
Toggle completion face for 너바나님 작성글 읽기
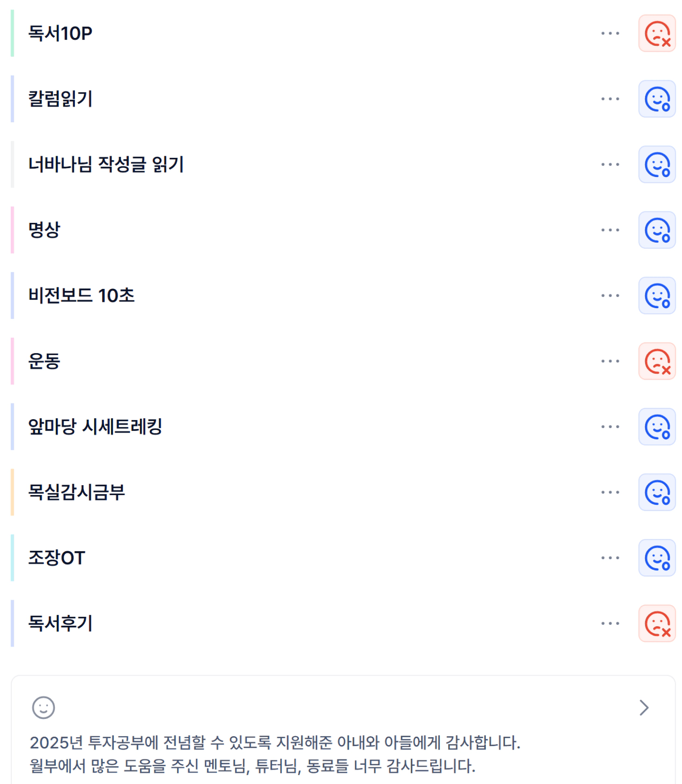[657, 165]
